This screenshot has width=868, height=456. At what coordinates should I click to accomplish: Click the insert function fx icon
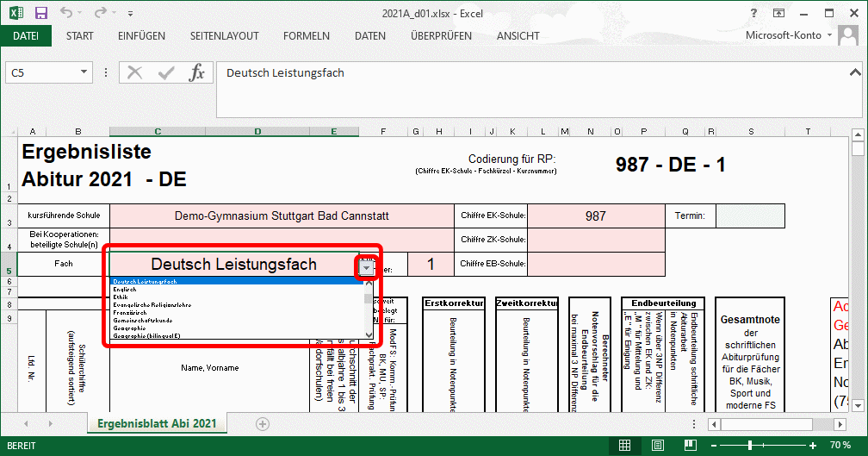196,73
